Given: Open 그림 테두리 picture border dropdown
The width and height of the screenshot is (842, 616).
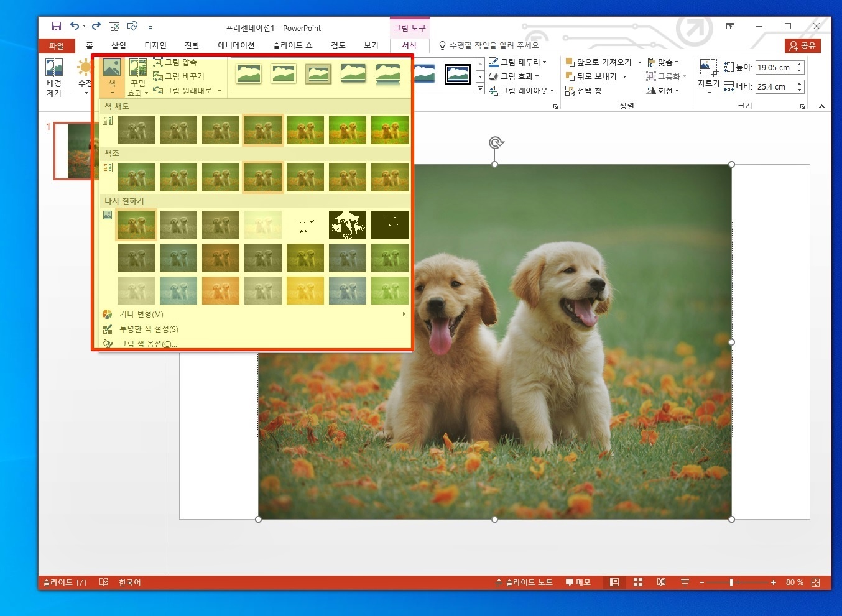Looking at the screenshot, I should (517, 62).
